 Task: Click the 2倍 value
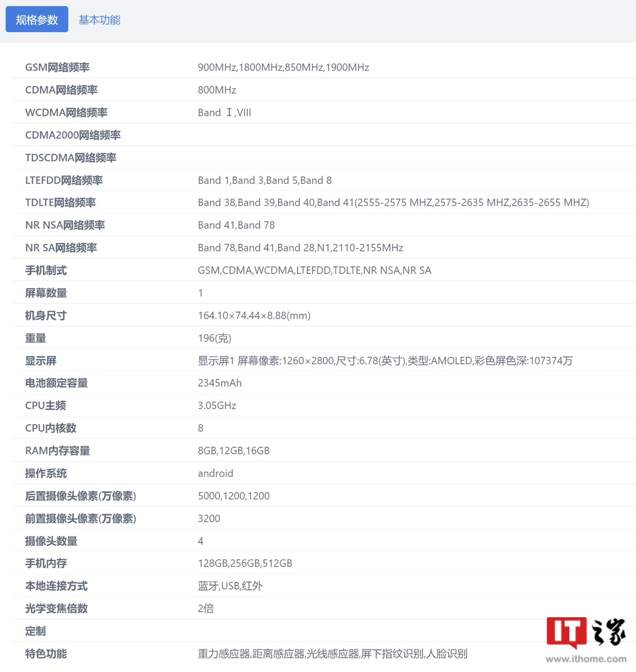point(206,608)
